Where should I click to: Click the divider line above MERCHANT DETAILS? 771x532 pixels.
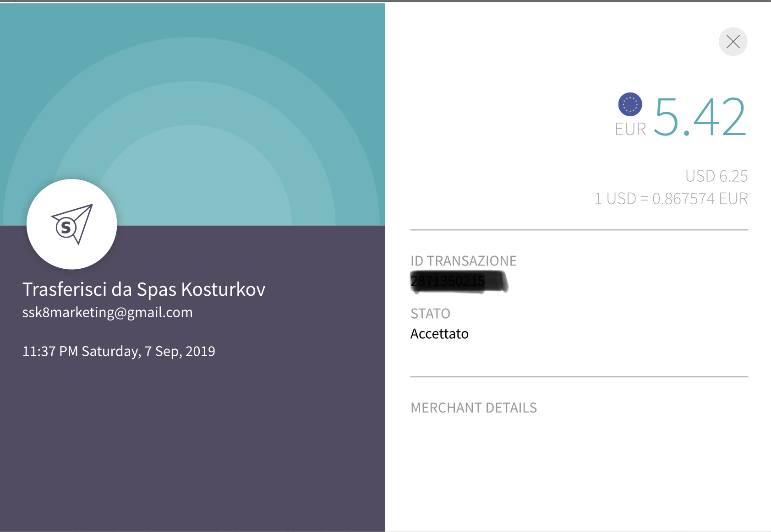point(579,377)
